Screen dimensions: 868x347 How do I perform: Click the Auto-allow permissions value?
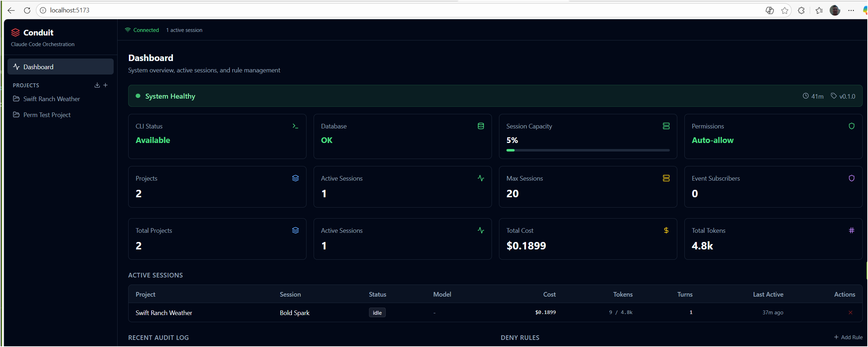coord(713,140)
